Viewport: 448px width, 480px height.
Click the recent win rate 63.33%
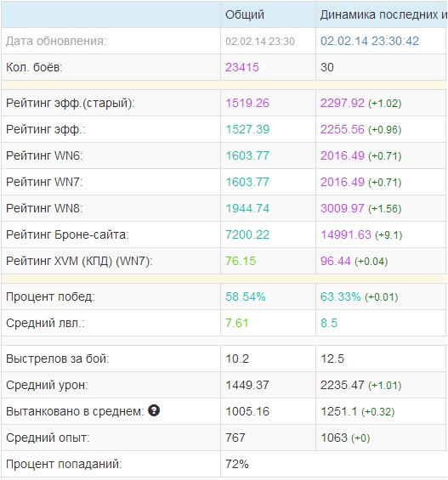[341, 296]
